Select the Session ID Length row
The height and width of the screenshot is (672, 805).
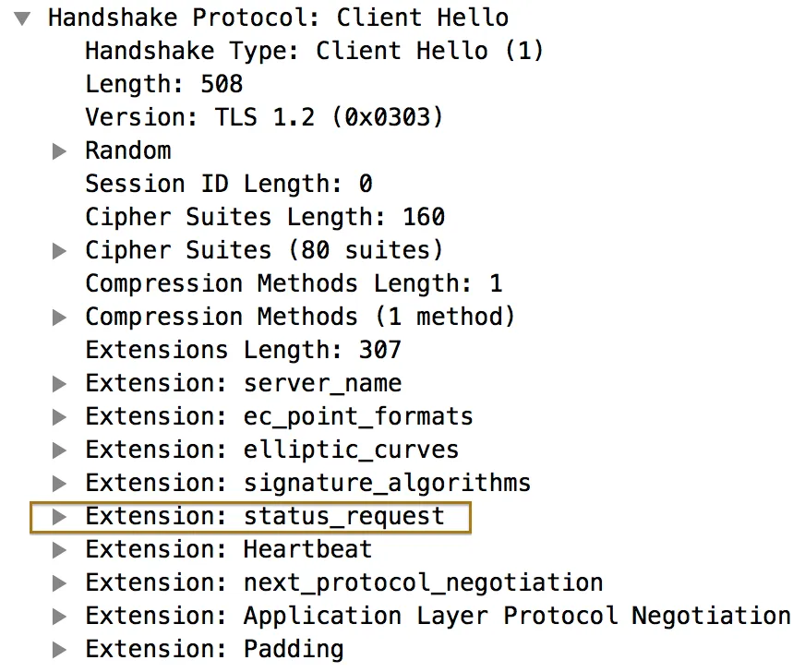click(229, 184)
